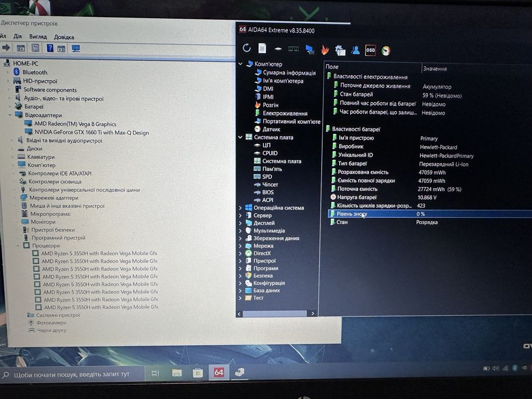Select Пам'ять in AIDA64 tree
The image size is (532, 399).
272,169
